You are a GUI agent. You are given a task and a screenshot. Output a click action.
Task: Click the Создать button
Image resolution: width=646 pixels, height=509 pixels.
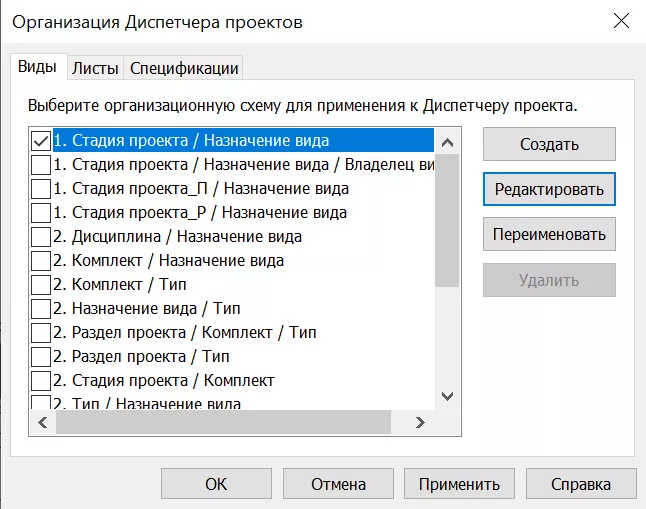(549, 144)
